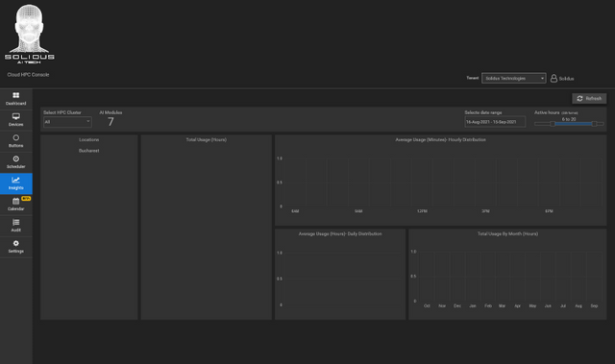The image size is (615, 364).
Task: Click the Solidus AI Tech head logo
Action: tap(30, 34)
